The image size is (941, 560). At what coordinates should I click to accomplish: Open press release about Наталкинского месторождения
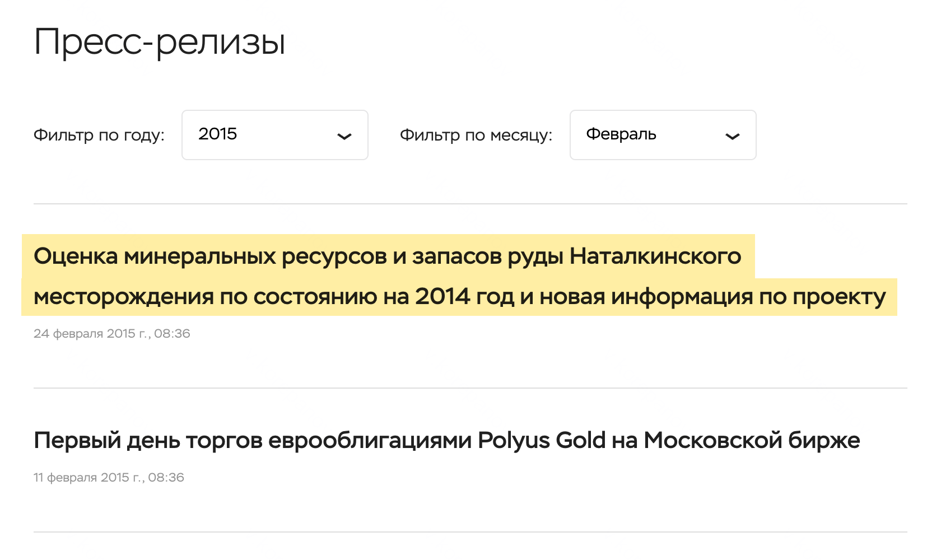click(459, 276)
